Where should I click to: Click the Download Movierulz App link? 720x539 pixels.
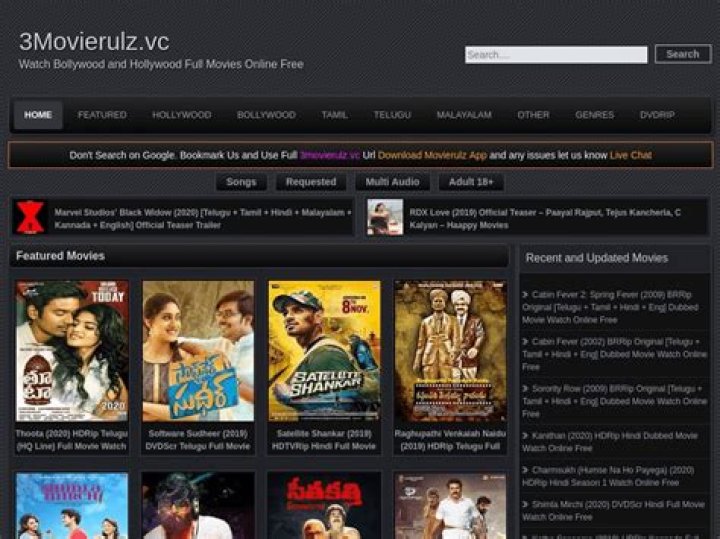432,155
